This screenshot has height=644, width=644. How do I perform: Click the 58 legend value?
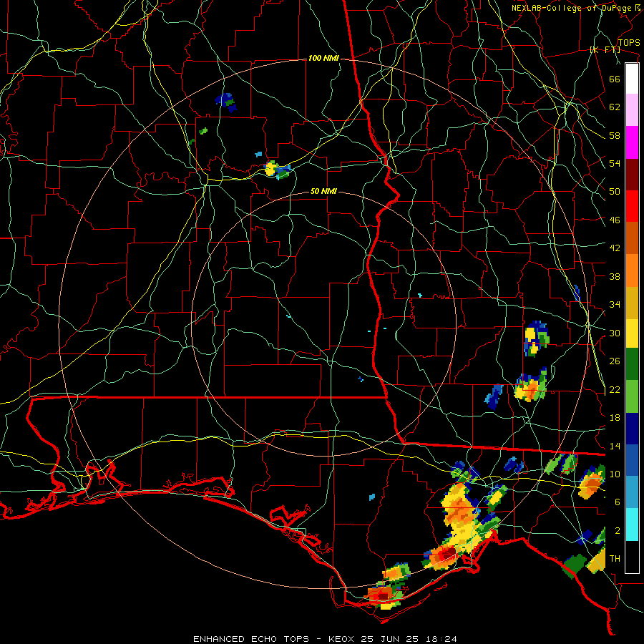tap(615, 135)
